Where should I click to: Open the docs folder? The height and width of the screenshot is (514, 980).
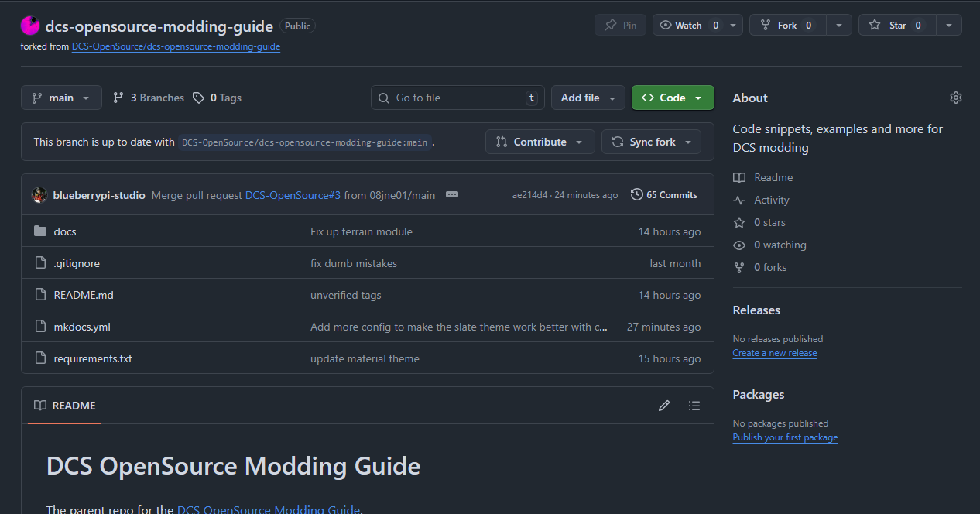click(65, 231)
